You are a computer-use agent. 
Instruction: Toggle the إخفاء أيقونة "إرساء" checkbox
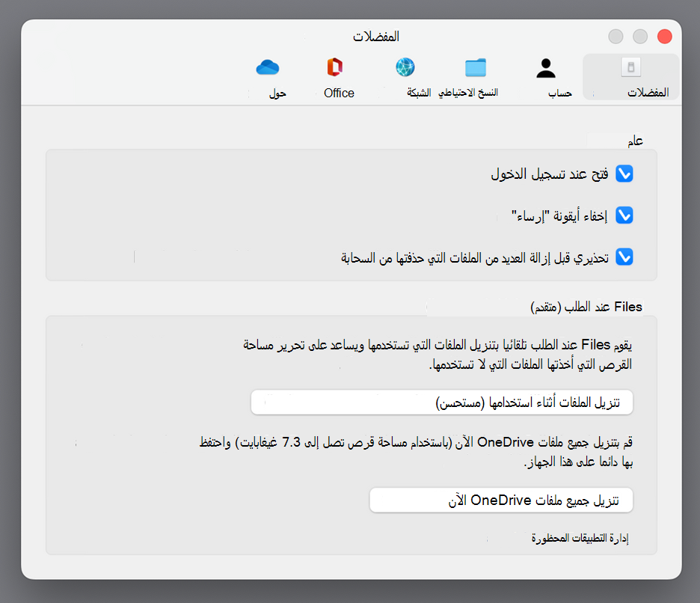pyautogui.click(x=624, y=215)
